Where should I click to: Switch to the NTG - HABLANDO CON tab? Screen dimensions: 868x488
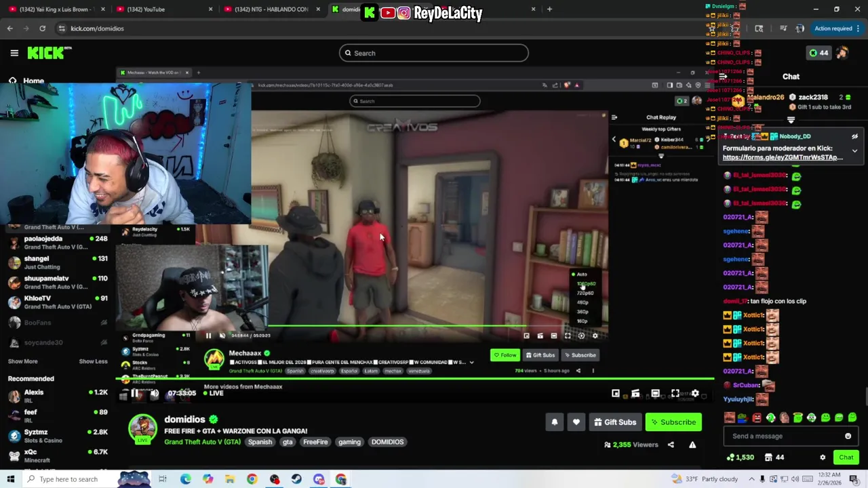pyautogui.click(x=271, y=9)
